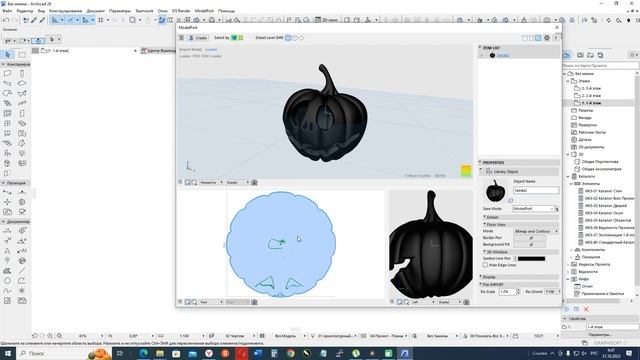Open the Floor View Mode dropdown
The image size is (640, 360).
(536, 231)
